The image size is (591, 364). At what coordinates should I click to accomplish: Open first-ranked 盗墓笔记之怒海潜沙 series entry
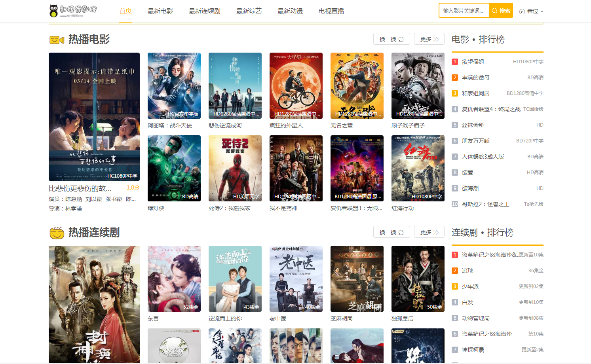coord(490,255)
